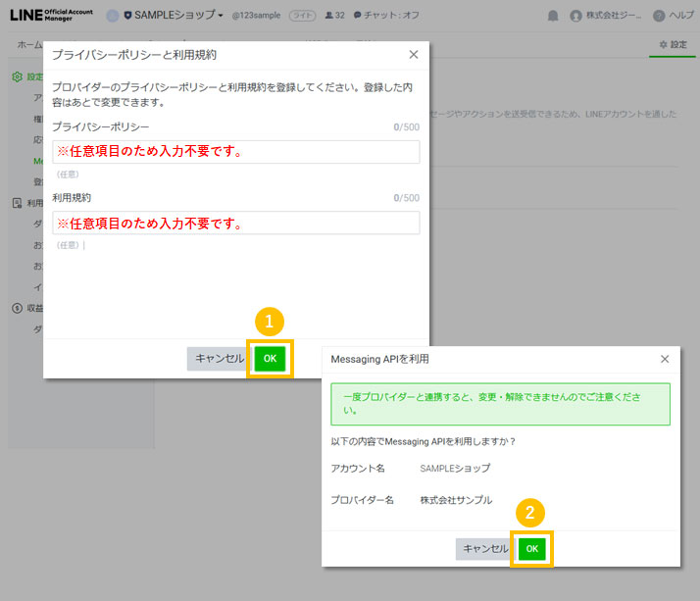Click the help question mark icon
This screenshot has width=700, height=601.
[658, 16]
